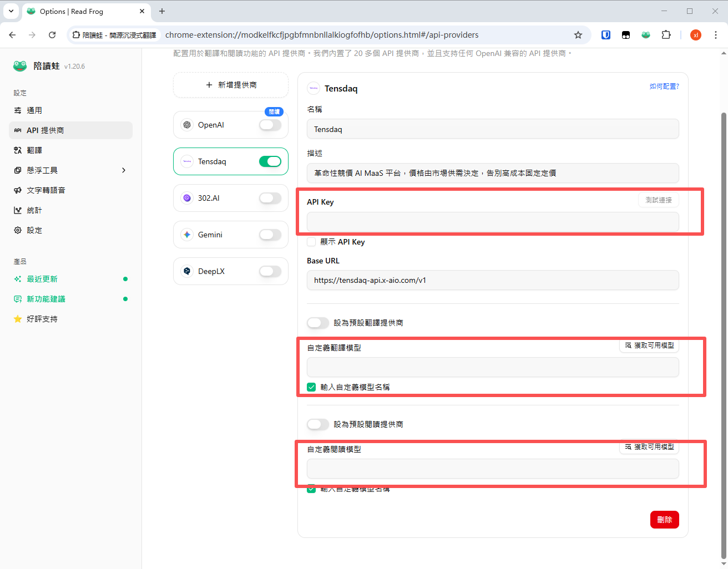The height and width of the screenshot is (569, 728).
Task: Open the 新功能建議 link
Action: tap(70, 299)
